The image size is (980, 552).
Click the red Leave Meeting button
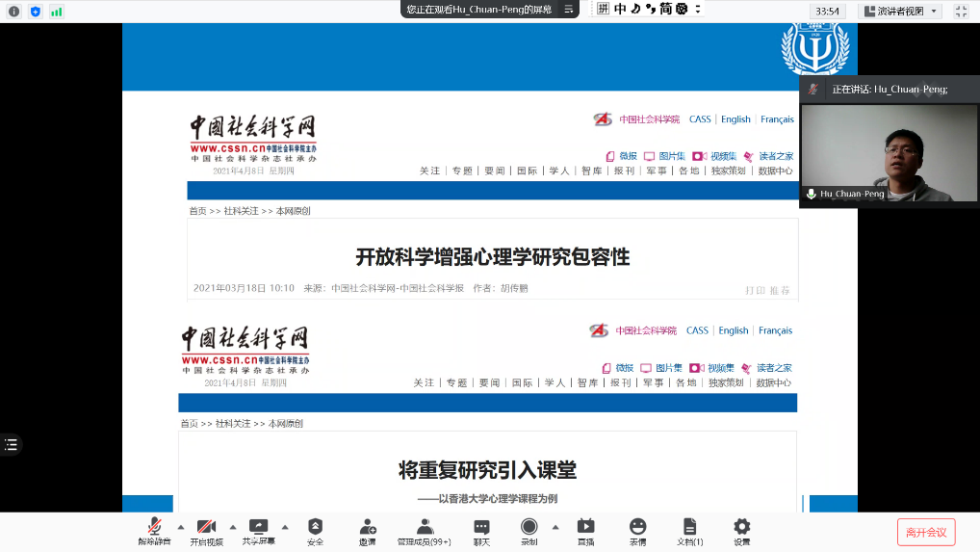pyautogui.click(x=926, y=532)
